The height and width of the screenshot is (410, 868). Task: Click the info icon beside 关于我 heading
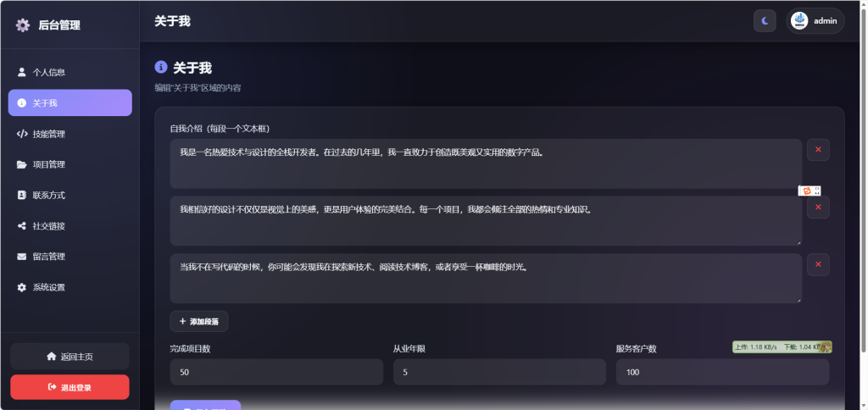(x=161, y=67)
